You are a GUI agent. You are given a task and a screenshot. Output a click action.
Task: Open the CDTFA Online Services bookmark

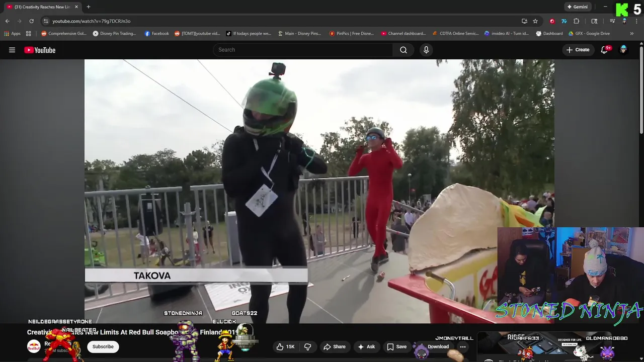[456, 34]
